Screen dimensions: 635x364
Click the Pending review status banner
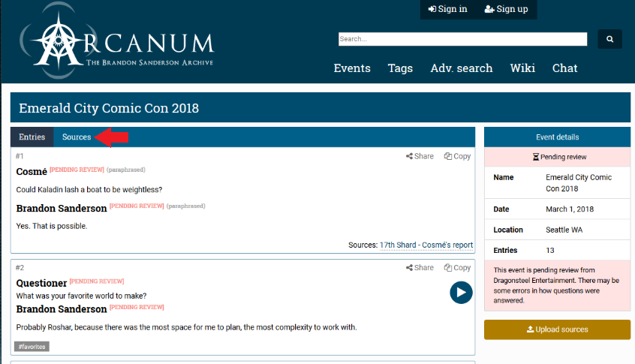click(557, 157)
